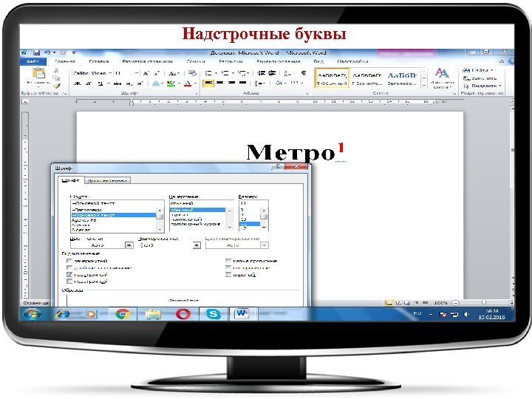532x399 pixels.
Task: Click the line spacing icon
Action: coord(259,83)
